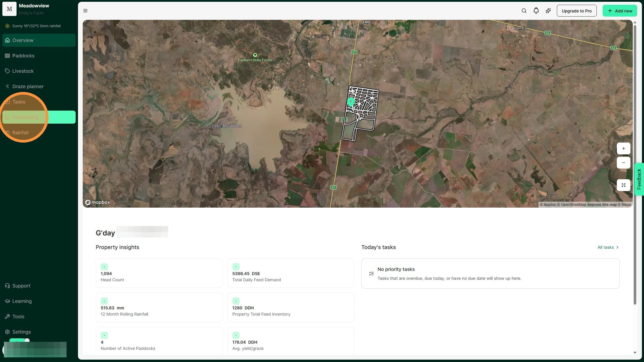
Task: Click the notifications bell icon
Action: pos(536,11)
